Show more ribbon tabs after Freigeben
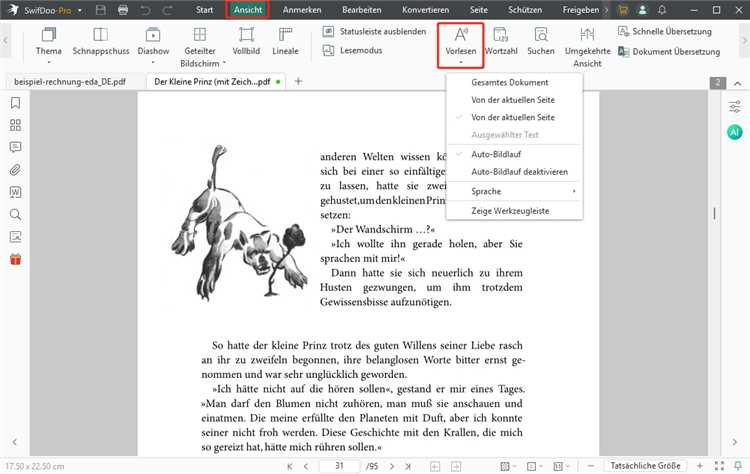 coord(607,10)
